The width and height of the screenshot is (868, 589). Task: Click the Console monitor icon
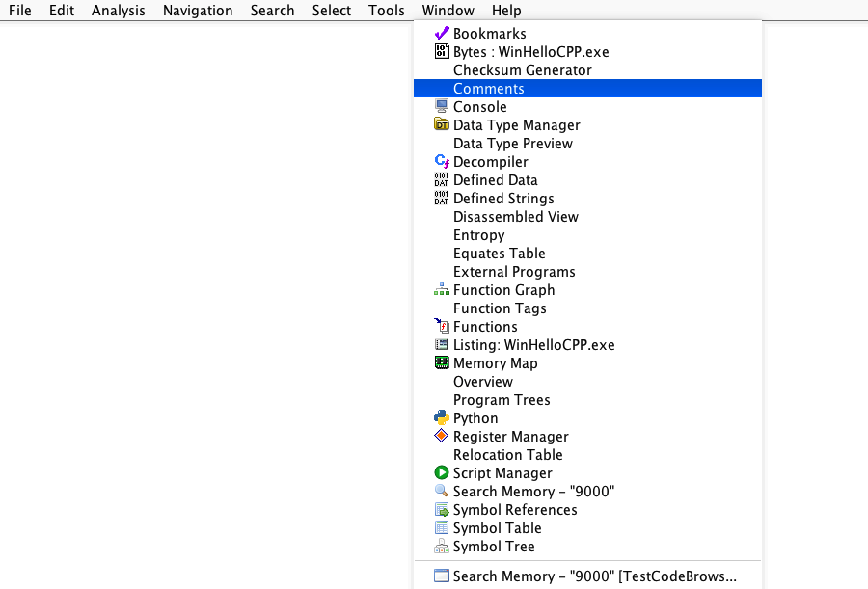[442, 107]
